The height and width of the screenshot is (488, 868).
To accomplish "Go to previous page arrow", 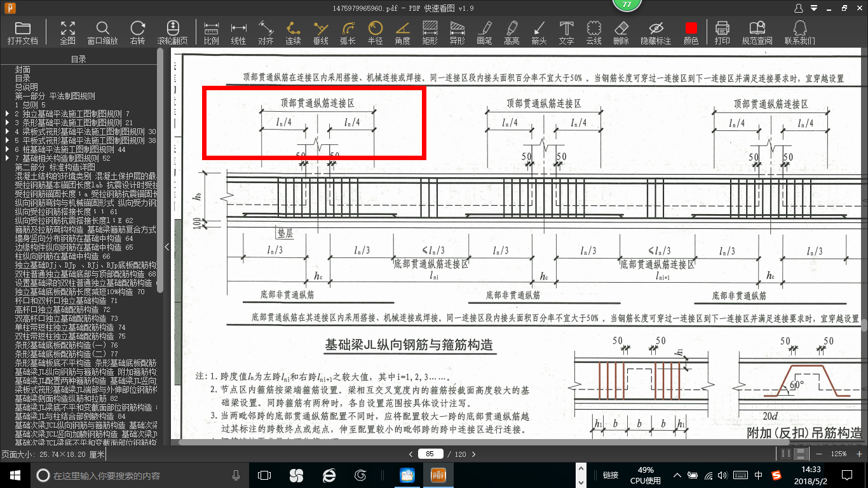I will (x=411, y=454).
